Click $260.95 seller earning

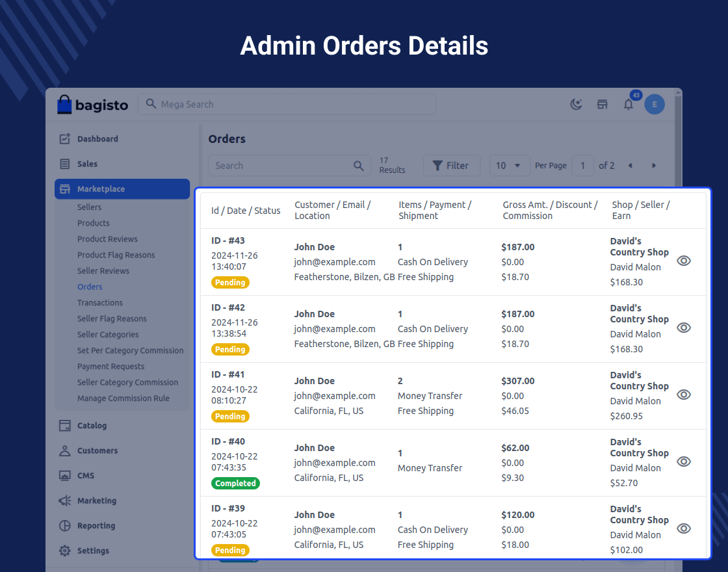[x=627, y=416]
